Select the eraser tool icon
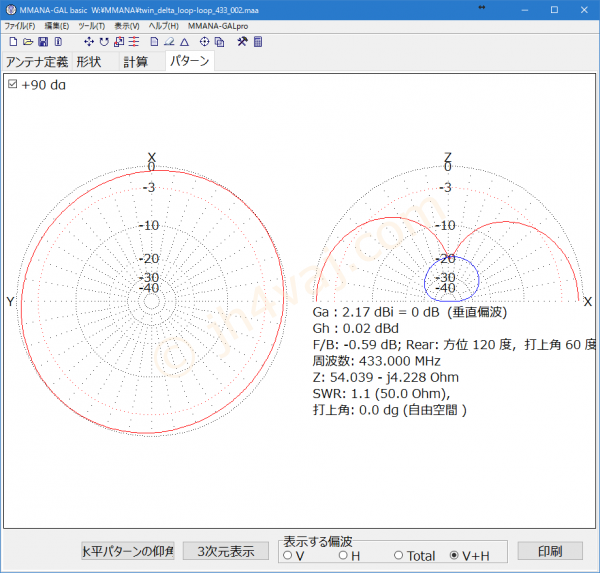Screen dimensions: 600x573 point(169,42)
